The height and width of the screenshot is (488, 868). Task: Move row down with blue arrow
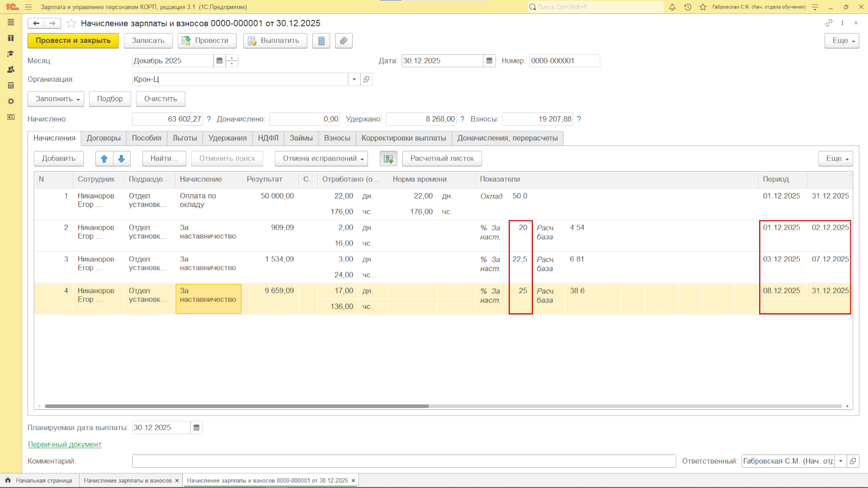point(121,159)
